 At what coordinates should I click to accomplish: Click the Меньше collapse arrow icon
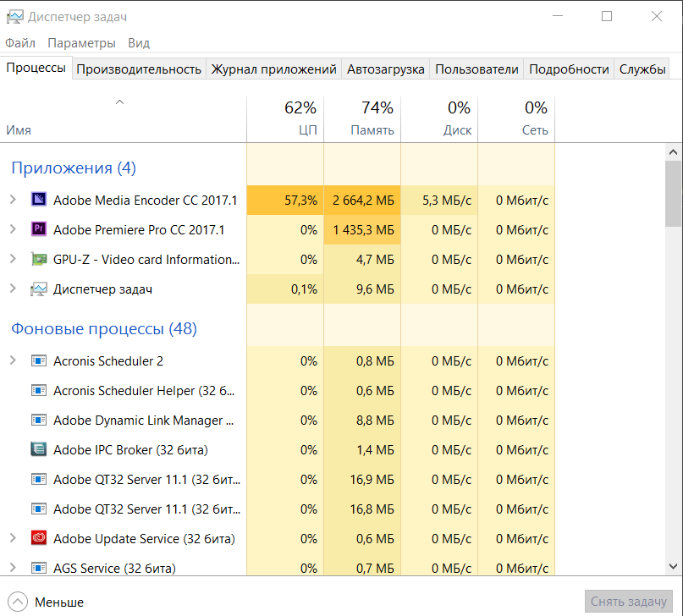(18, 602)
